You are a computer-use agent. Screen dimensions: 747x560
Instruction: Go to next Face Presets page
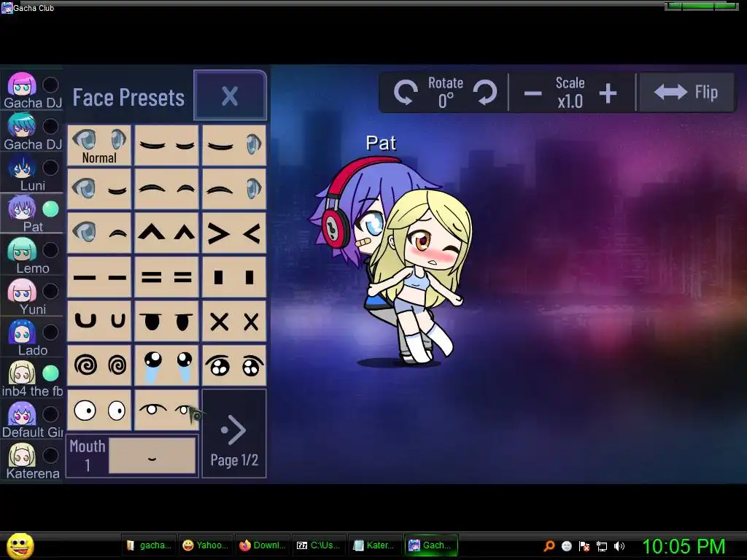[234, 433]
